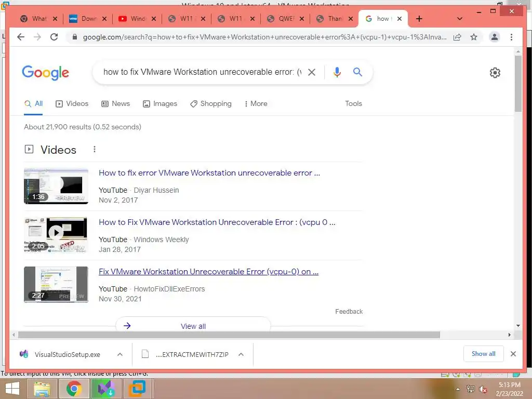Expand the More search filters menu

tap(256, 104)
